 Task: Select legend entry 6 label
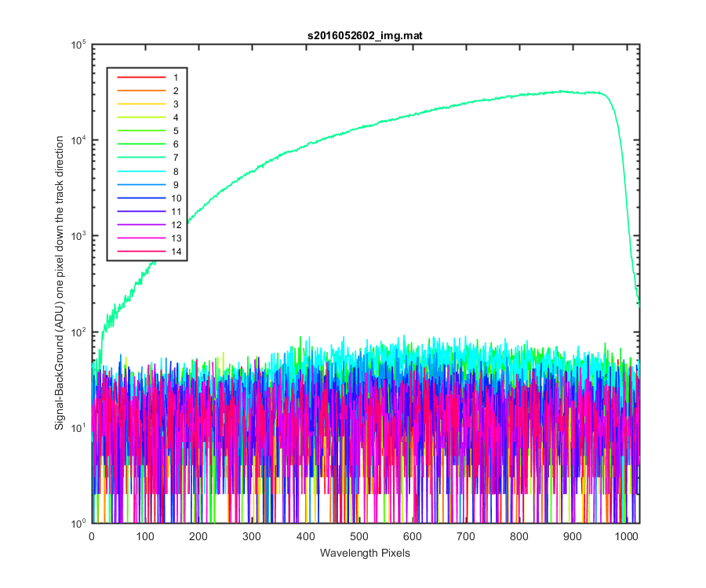pyautogui.click(x=176, y=144)
